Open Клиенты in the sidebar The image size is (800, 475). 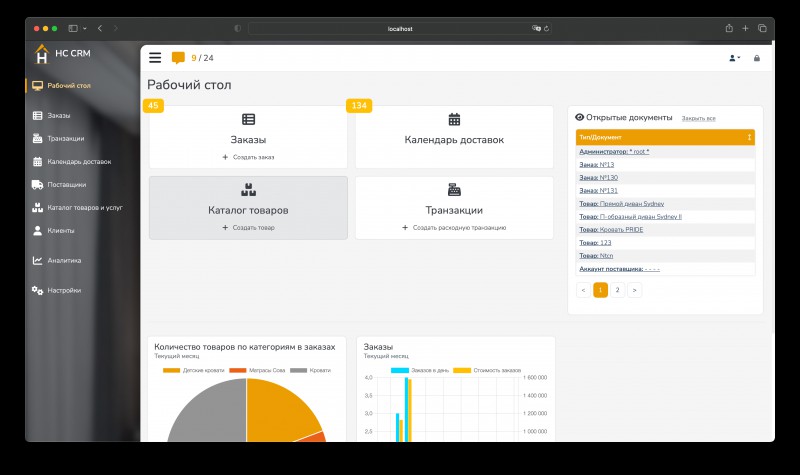click(x=61, y=231)
